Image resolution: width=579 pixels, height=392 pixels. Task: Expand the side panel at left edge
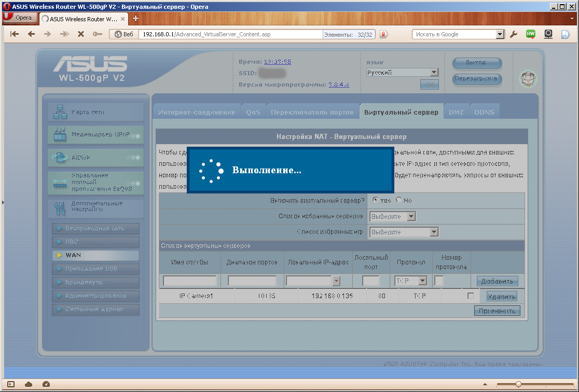(x=3, y=202)
